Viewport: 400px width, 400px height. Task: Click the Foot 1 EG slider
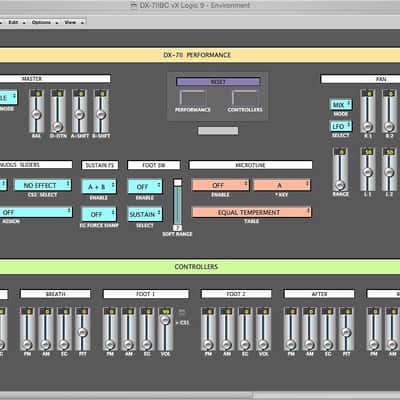click(147, 329)
